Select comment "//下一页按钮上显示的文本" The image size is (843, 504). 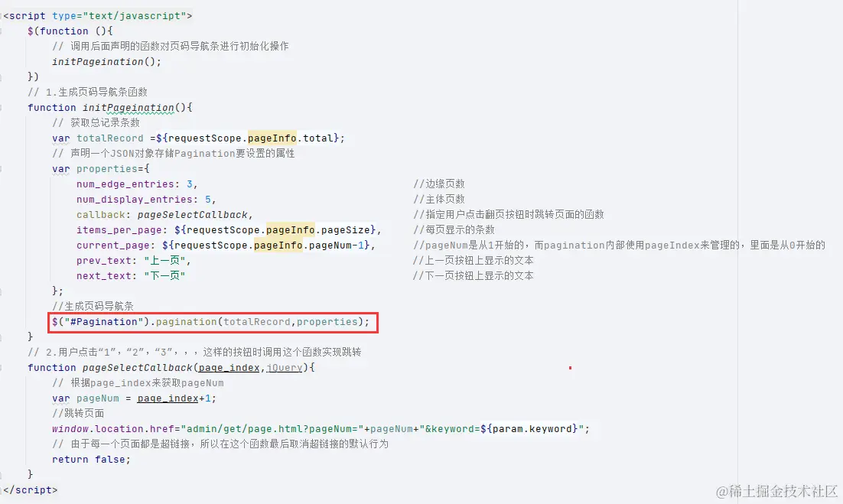473,275
